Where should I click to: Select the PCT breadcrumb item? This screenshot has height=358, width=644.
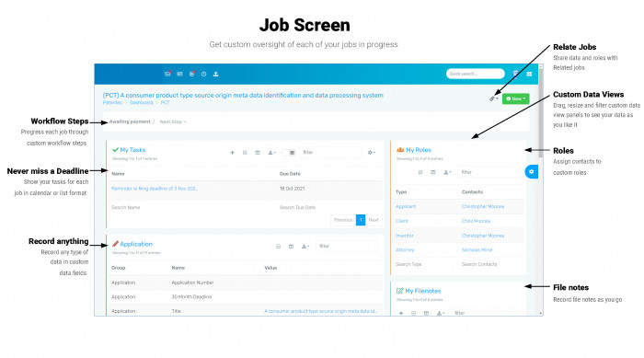coord(165,102)
